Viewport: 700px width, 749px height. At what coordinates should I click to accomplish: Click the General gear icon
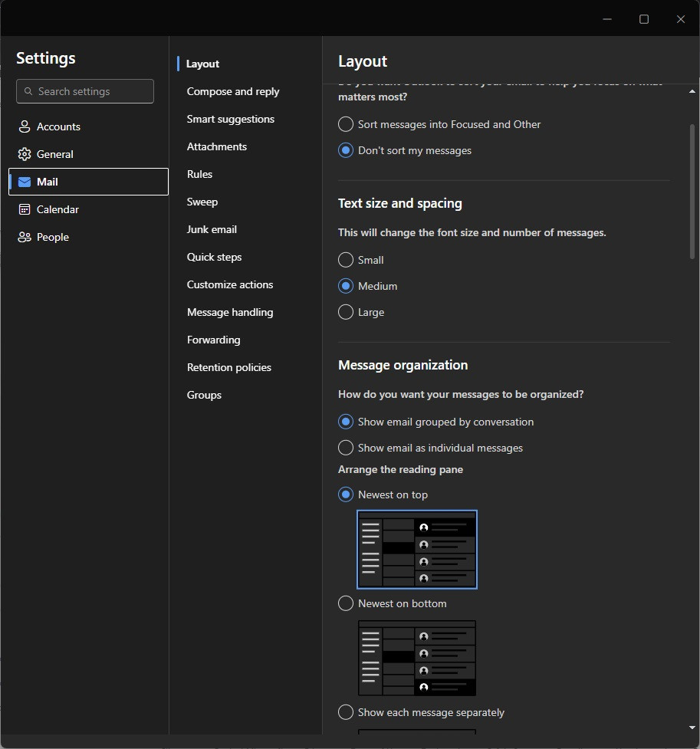tap(25, 154)
